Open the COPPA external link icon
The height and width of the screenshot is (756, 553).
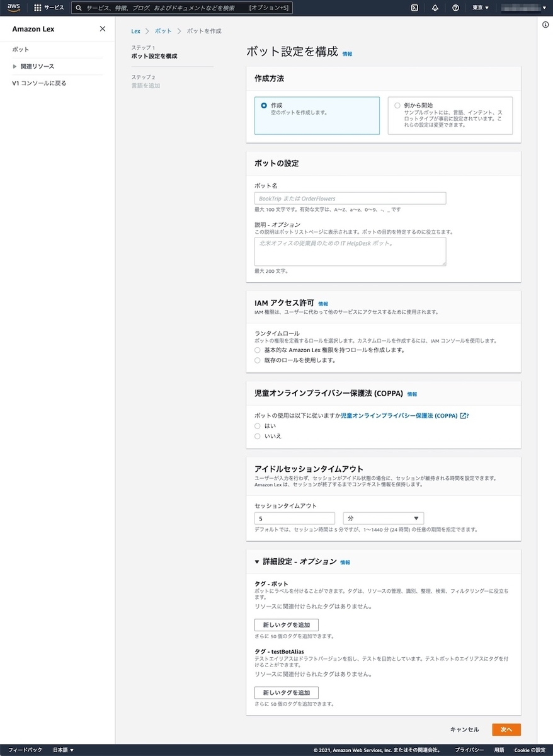pyautogui.click(x=464, y=416)
